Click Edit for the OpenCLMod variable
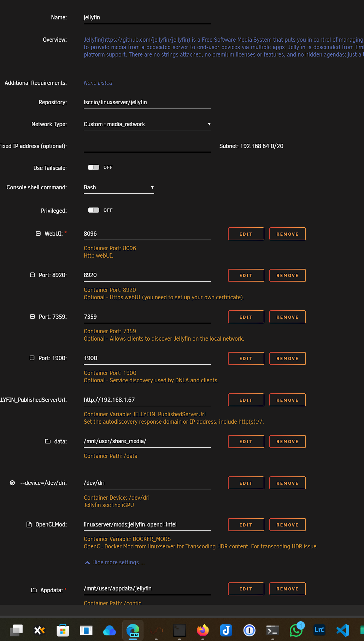 pos(246,525)
